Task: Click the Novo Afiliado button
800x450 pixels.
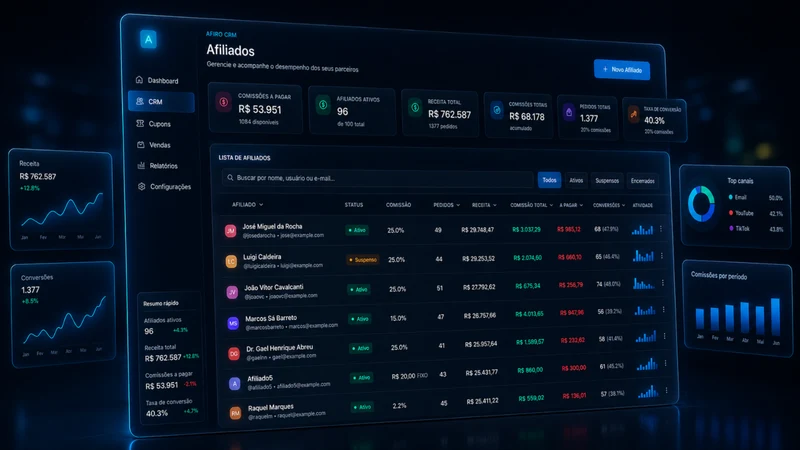Action: coord(622,69)
